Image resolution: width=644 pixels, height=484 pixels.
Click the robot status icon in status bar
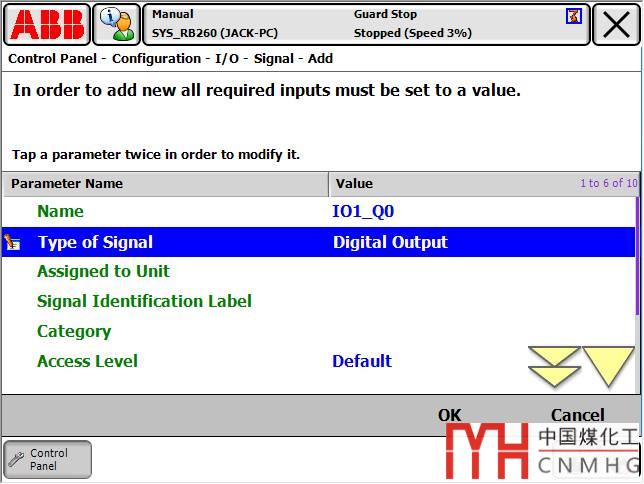pyautogui.click(x=573, y=16)
